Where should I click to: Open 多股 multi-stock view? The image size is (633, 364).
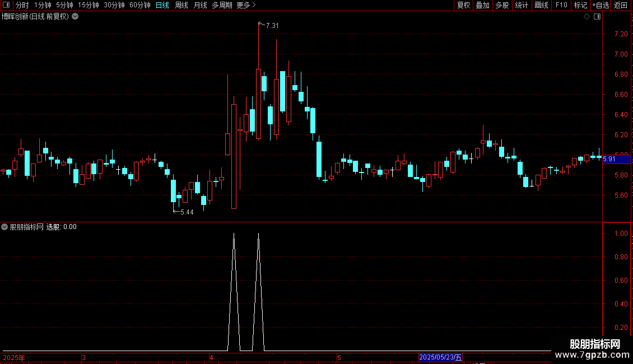(502, 5)
